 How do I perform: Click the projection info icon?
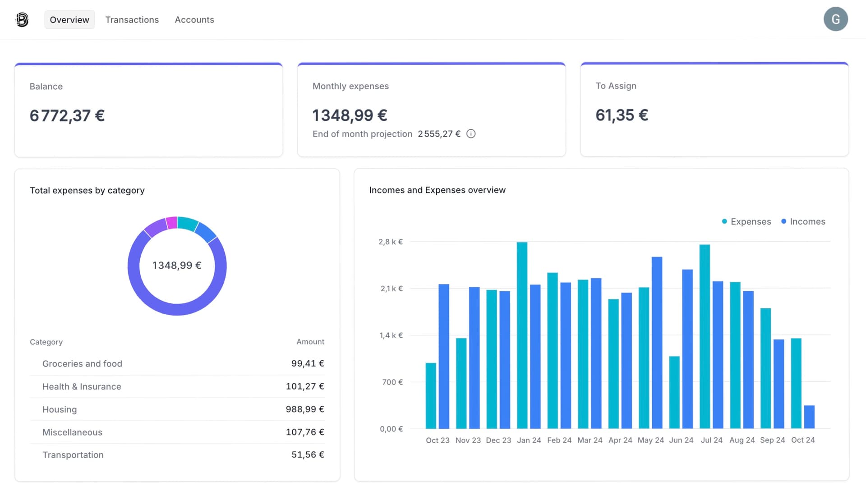coord(471,134)
